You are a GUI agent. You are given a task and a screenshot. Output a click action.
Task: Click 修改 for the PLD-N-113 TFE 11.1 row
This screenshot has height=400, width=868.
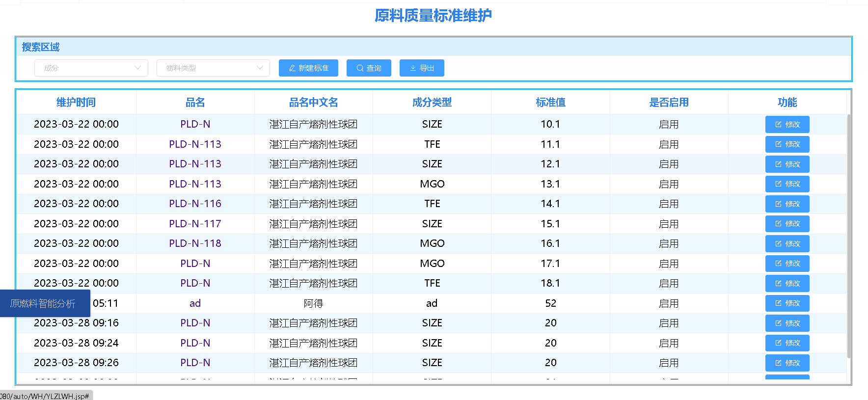787,144
